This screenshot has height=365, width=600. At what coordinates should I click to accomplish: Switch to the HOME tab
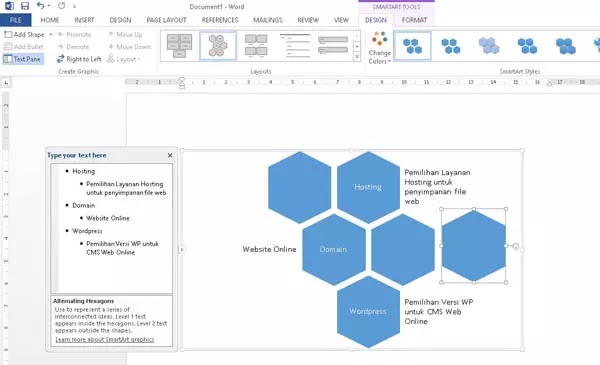[50, 20]
